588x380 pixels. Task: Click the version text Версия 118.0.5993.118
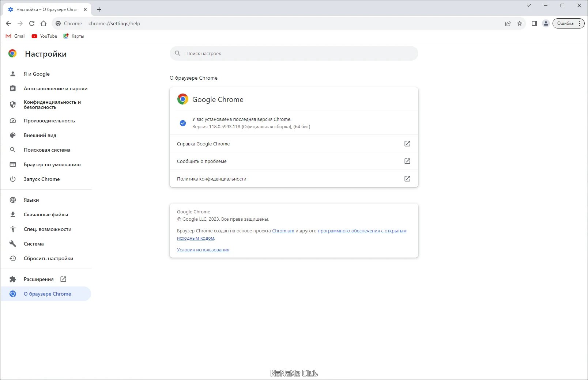pos(216,127)
